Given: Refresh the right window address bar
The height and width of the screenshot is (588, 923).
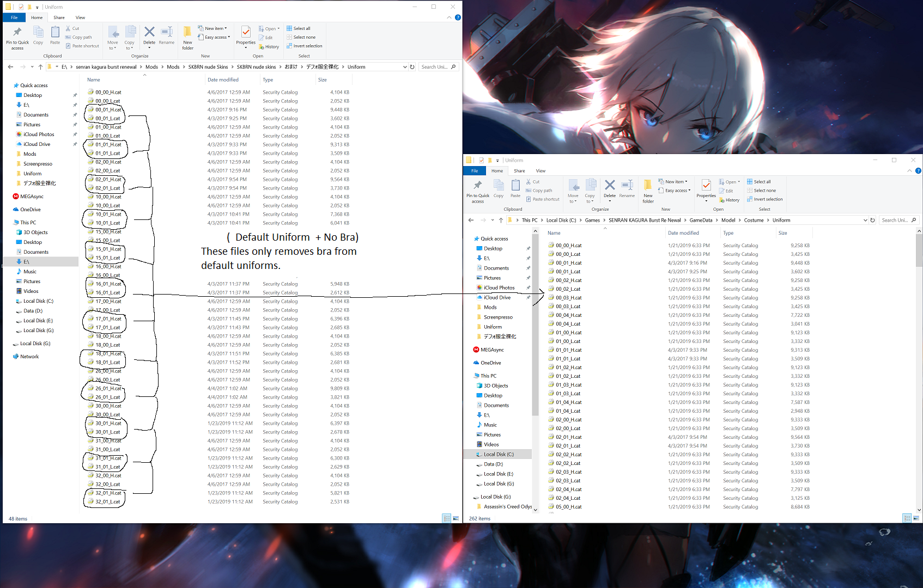Looking at the screenshot, I should (872, 220).
